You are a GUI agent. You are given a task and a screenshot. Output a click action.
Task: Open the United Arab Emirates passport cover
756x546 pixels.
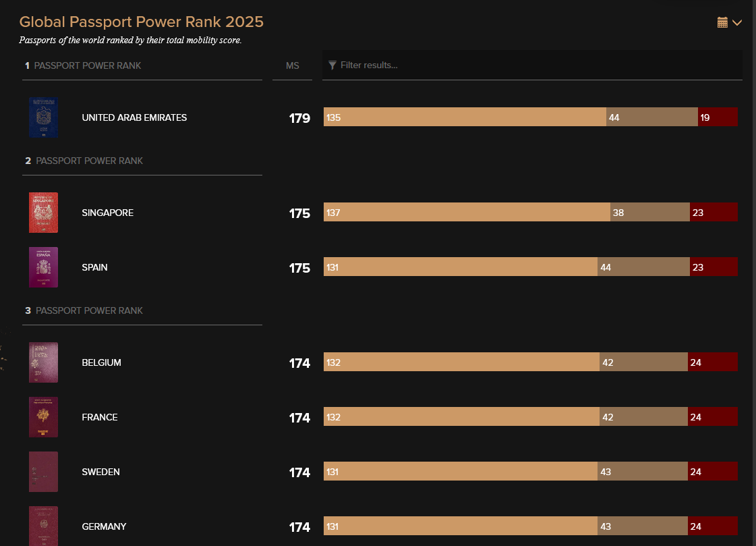click(43, 117)
